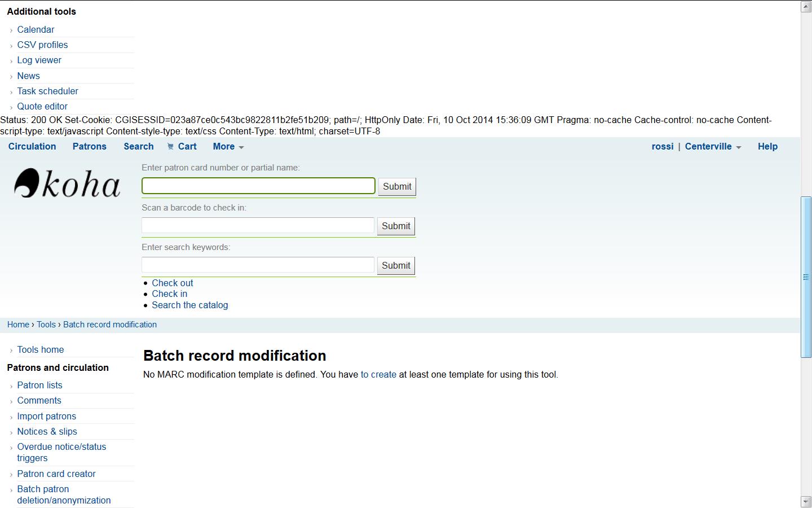Select the Search the catalog link
812x508 pixels.
(x=190, y=305)
